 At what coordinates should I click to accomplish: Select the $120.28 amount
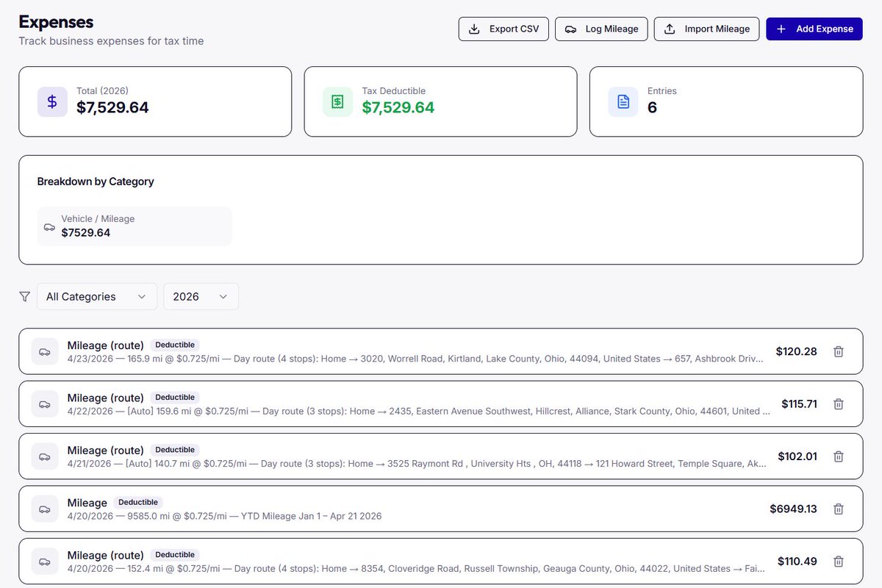click(x=796, y=351)
